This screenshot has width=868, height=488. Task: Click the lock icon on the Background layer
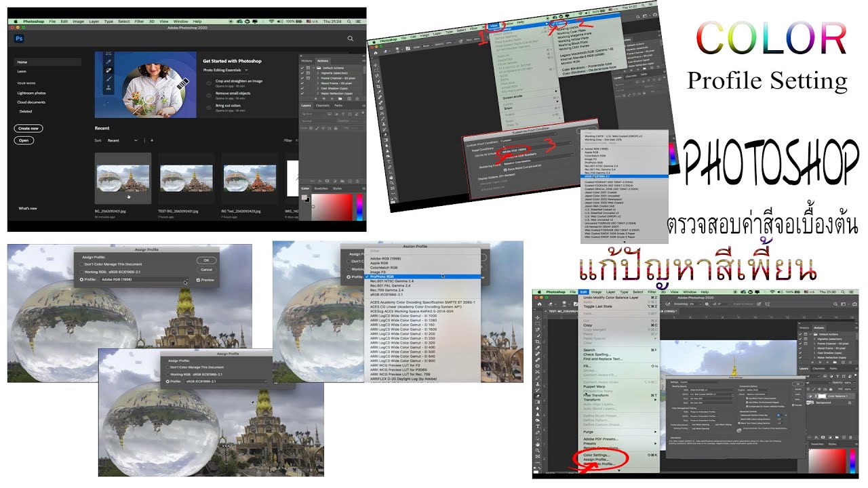click(x=850, y=403)
